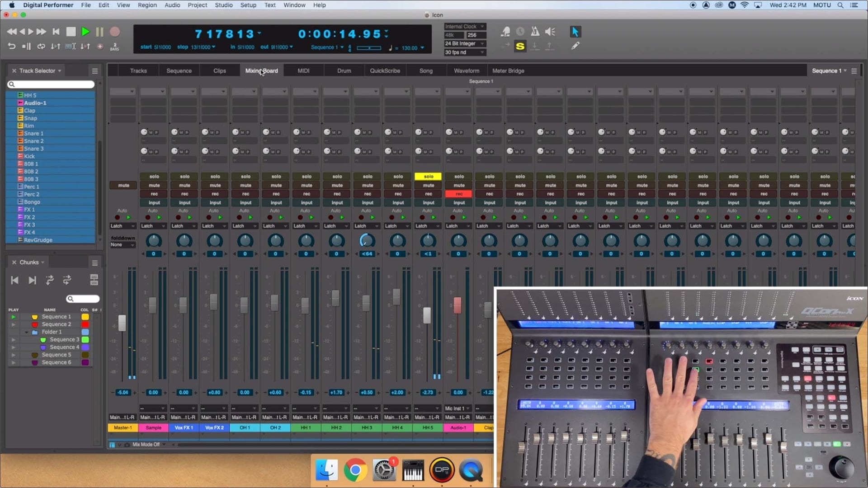Solo the HH5 channel
Image resolution: width=868 pixels, height=488 pixels.
[428, 176]
